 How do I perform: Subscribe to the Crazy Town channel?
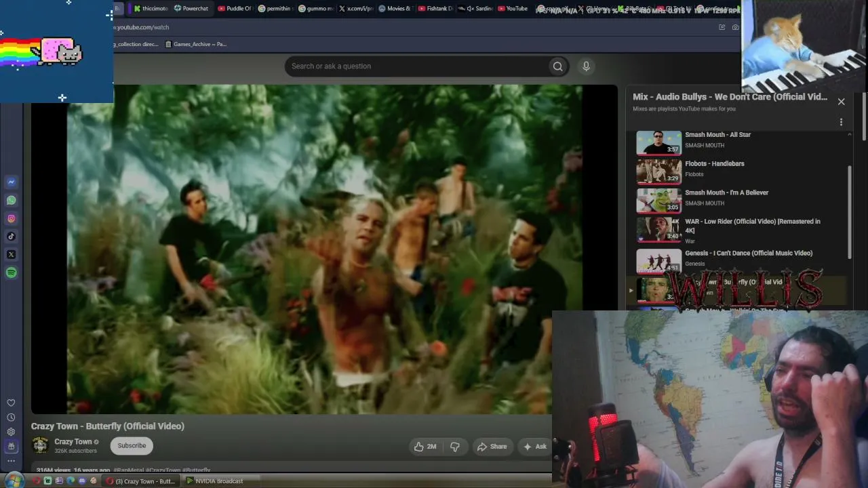[132, 446]
